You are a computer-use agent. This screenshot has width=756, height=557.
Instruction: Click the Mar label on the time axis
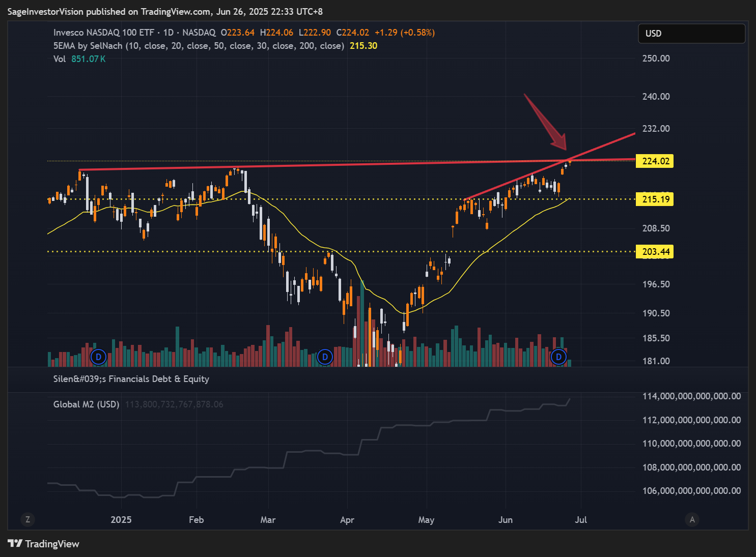[x=268, y=520]
